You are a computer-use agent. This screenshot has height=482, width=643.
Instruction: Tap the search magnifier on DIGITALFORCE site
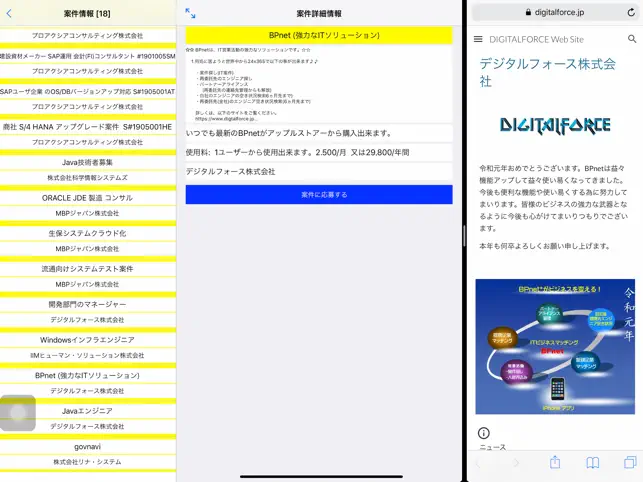[x=632, y=39]
